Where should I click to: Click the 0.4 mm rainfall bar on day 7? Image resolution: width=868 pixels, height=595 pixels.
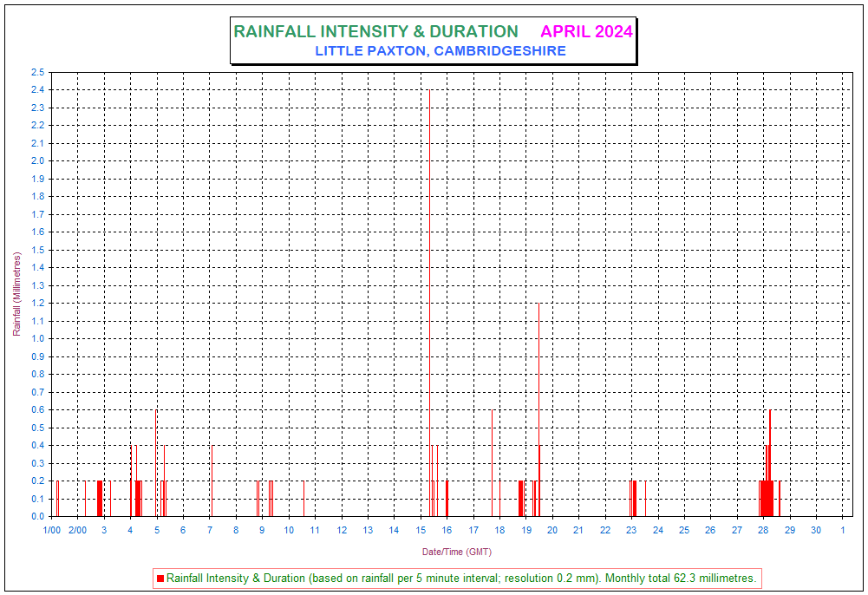pyautogui.click(x=212, y=481)
